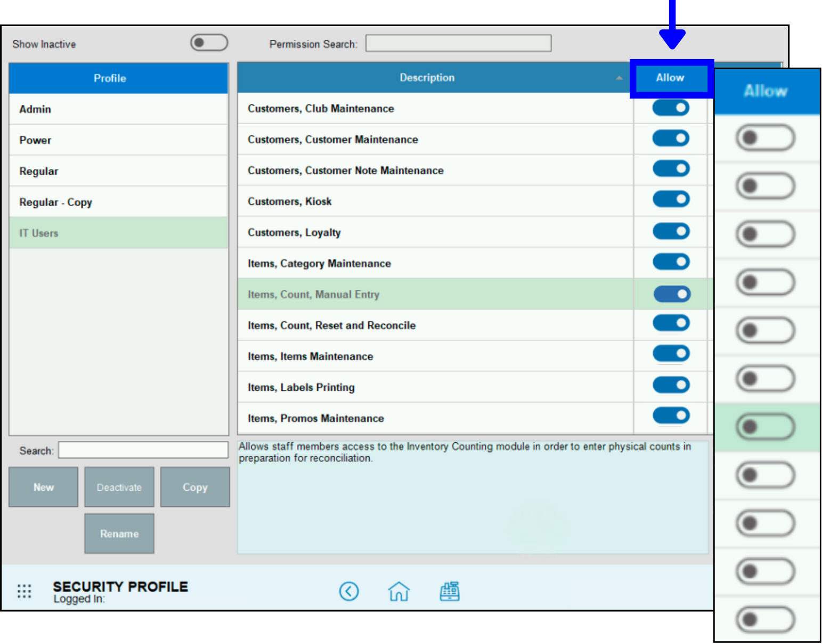Click the Permission Search field
Screen dimensions: 822x644
click(458, 43)
